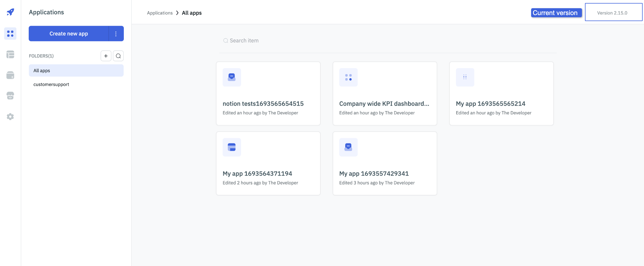
Task: Select the customersupport folder
Action: [51, 84]
